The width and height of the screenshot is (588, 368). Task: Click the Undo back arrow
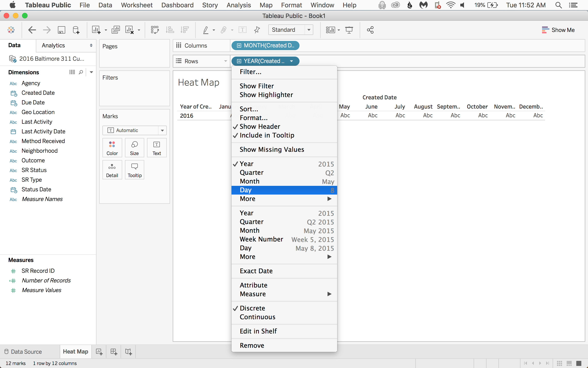click(32, 30)
